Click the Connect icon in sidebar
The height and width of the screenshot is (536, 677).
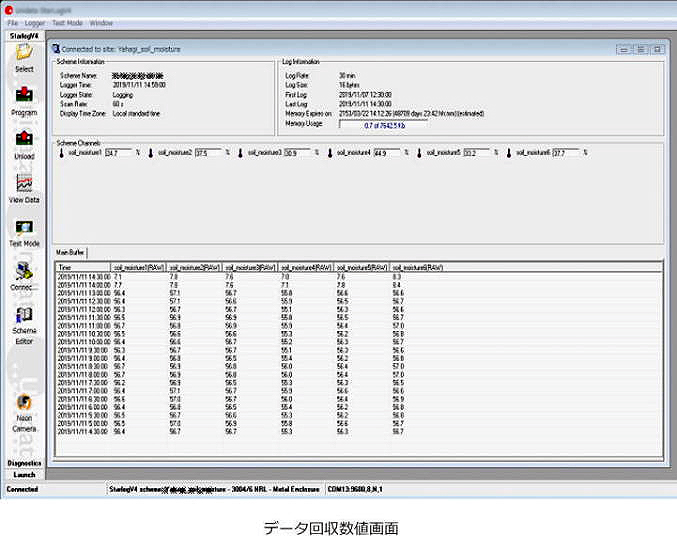24,273
